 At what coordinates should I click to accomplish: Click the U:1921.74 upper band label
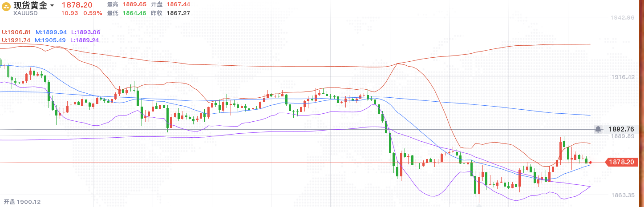[x=16, y=40]
